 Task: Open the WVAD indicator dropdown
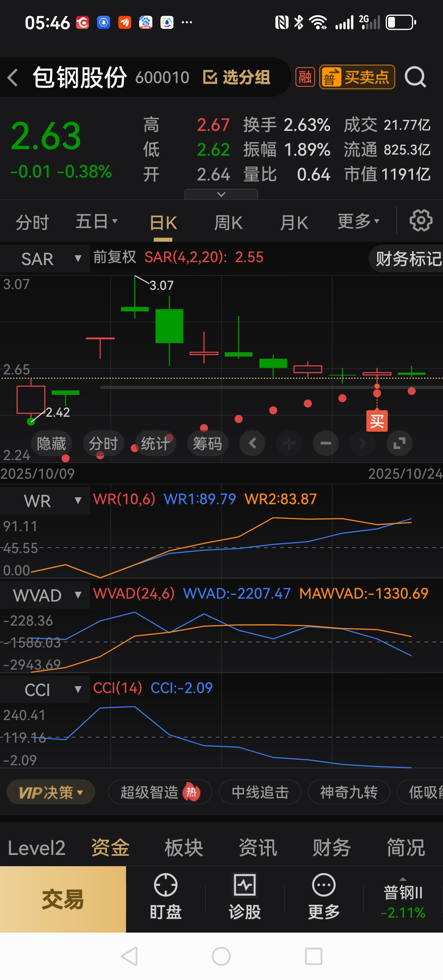point(45,595)
